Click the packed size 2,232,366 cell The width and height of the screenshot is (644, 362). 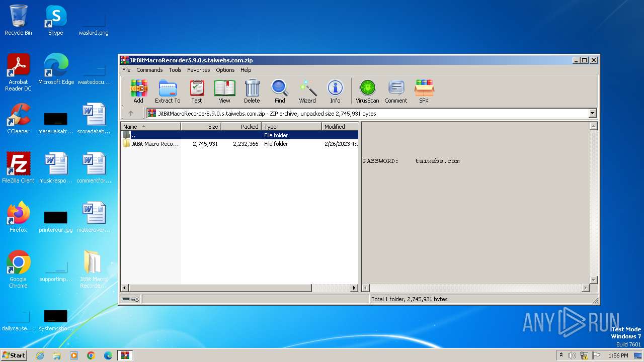[246, 144]
